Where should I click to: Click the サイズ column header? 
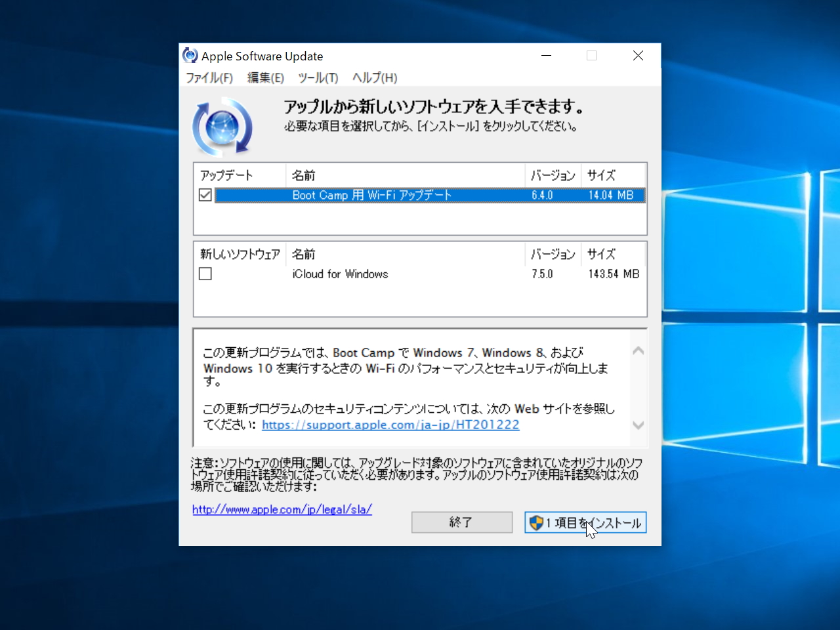point(600,175)
